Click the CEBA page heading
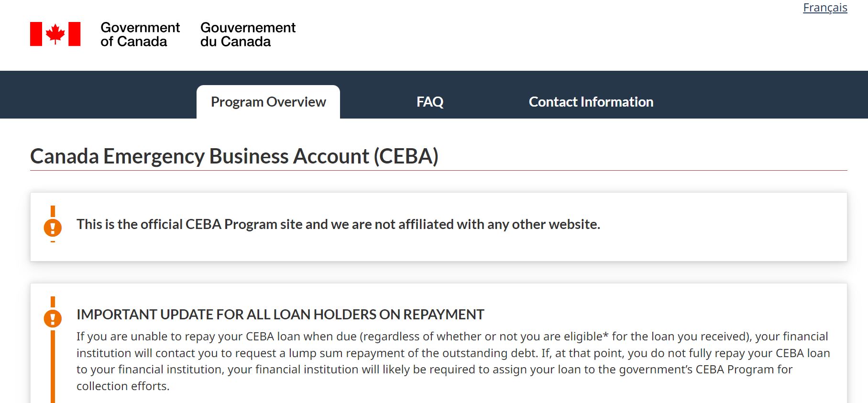Image resolution: width=868 pixels, height=403 pixels. pos(234,156)
